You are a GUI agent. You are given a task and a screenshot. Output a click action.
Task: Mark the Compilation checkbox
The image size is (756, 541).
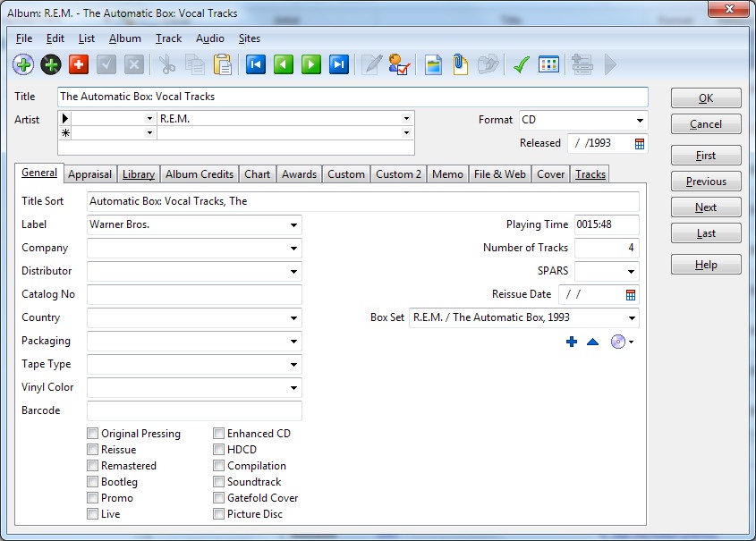(x=219, y=466)
